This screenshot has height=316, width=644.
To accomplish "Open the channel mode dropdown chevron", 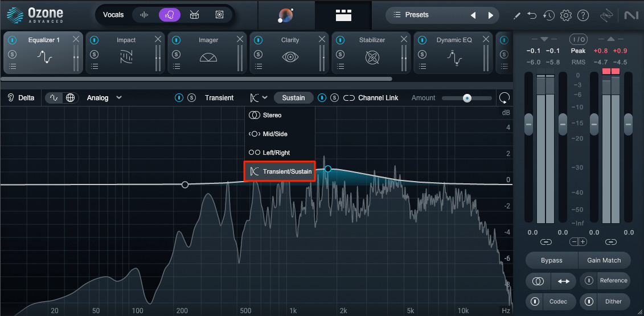I will click(x=265, y=98).
